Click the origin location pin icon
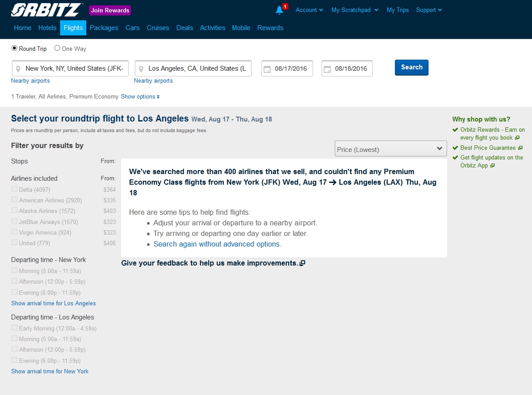The height and width of the screenshot is (395, 532). point(18,69)
